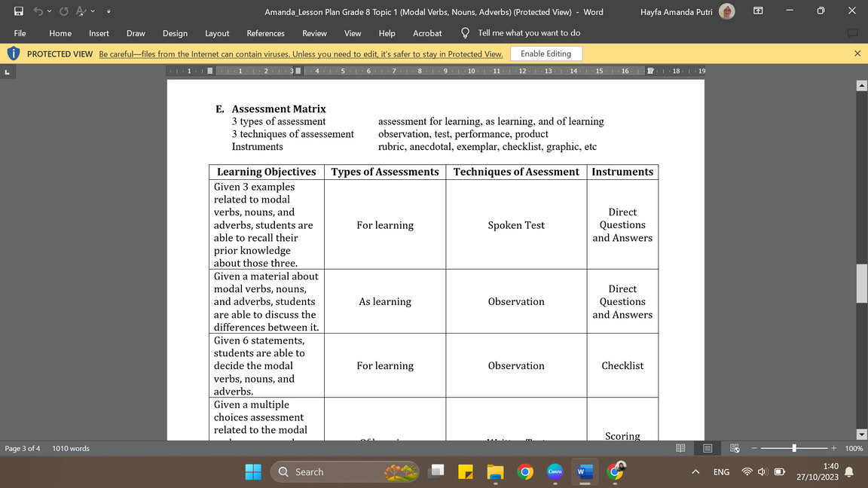Expand the Undo history dropdown arrow
Screen dimensions: 868x488
[50, 11]
